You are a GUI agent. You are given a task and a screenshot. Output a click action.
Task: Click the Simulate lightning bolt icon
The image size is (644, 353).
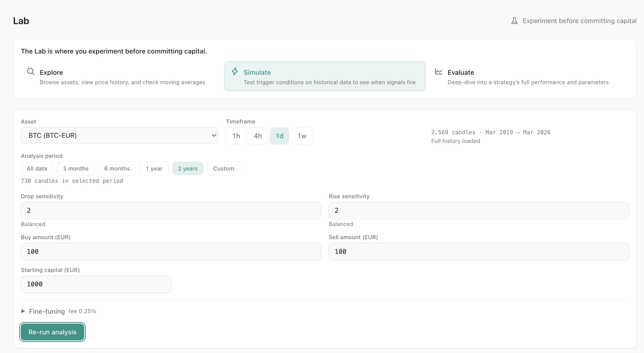[234, 72]
